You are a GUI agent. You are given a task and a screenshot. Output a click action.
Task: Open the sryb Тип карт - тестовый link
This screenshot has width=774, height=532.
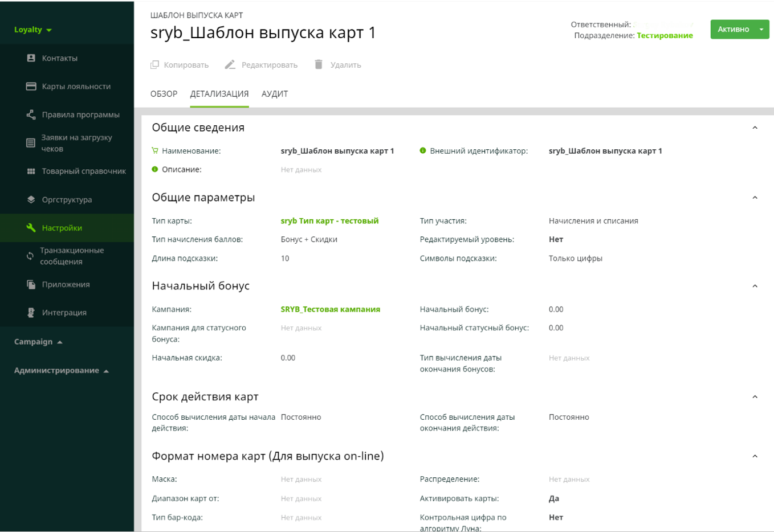tap(329, 221)
